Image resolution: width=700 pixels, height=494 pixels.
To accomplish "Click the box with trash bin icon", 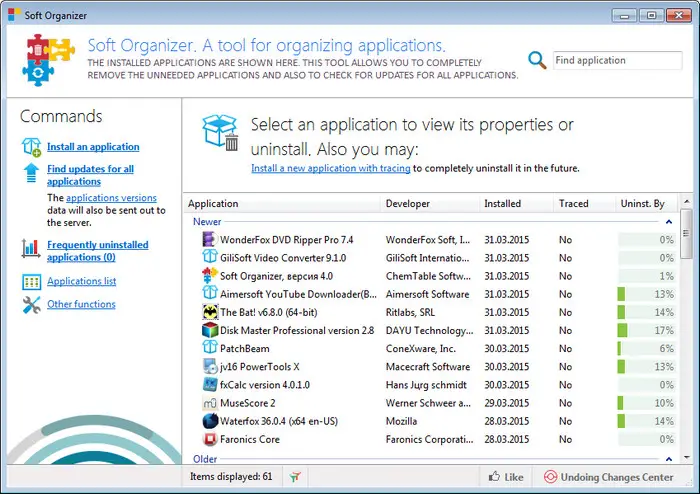I will 221,133.
